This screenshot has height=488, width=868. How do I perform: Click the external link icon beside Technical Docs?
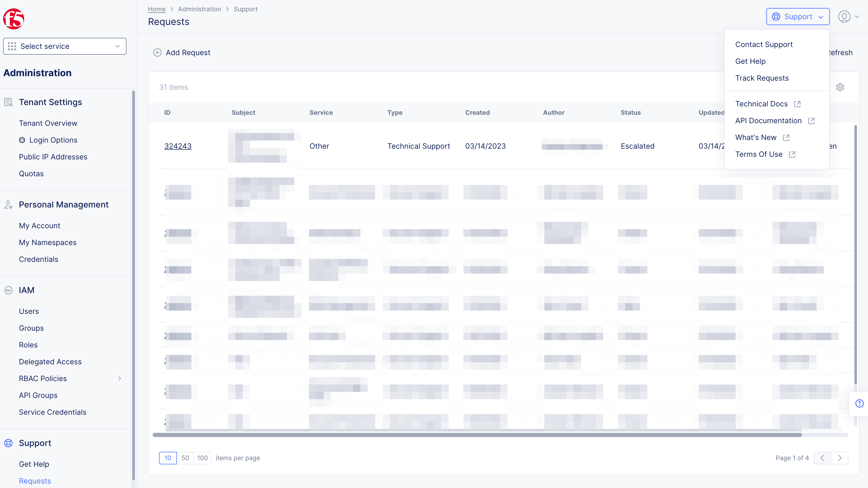point(797,104)
